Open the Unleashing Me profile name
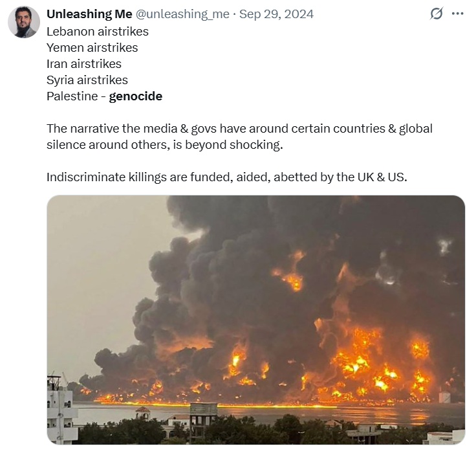This screenshot has height=453, width=476. point(89,14)
